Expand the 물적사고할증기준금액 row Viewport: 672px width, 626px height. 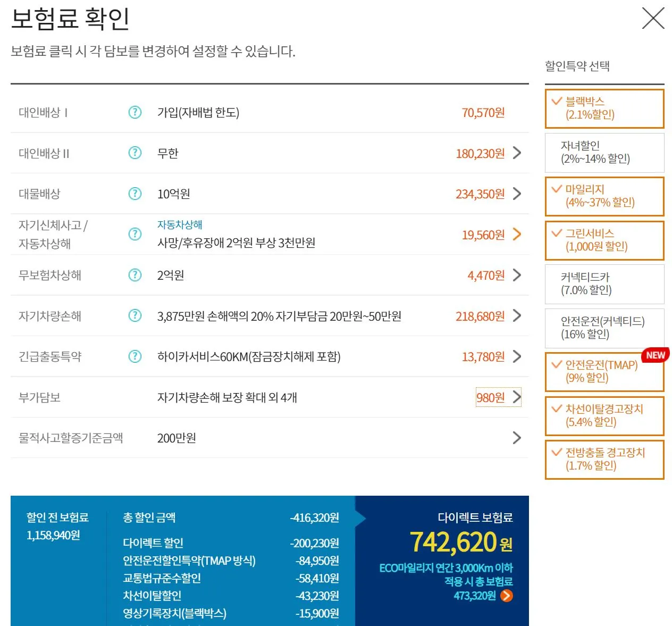click(516, 438)
